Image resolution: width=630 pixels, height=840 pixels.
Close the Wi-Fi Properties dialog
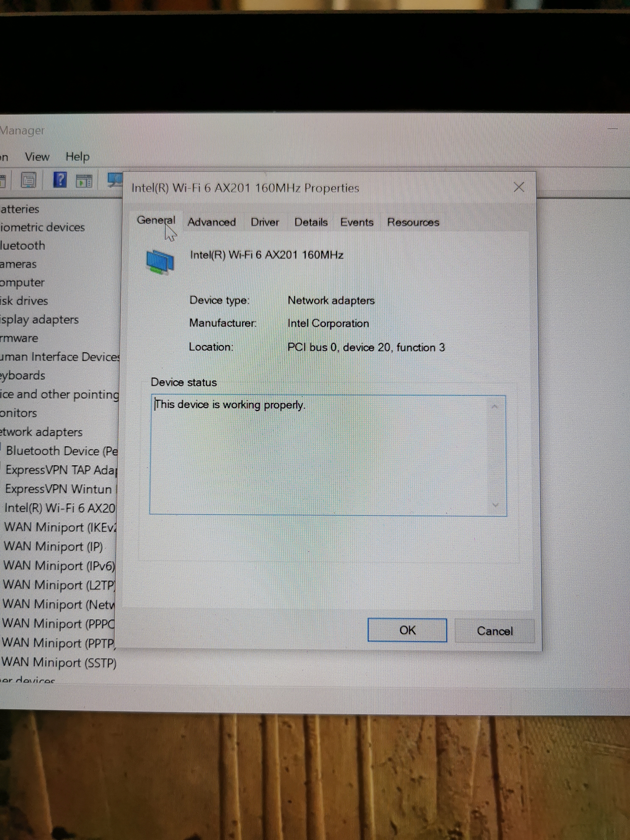[519, 187]
